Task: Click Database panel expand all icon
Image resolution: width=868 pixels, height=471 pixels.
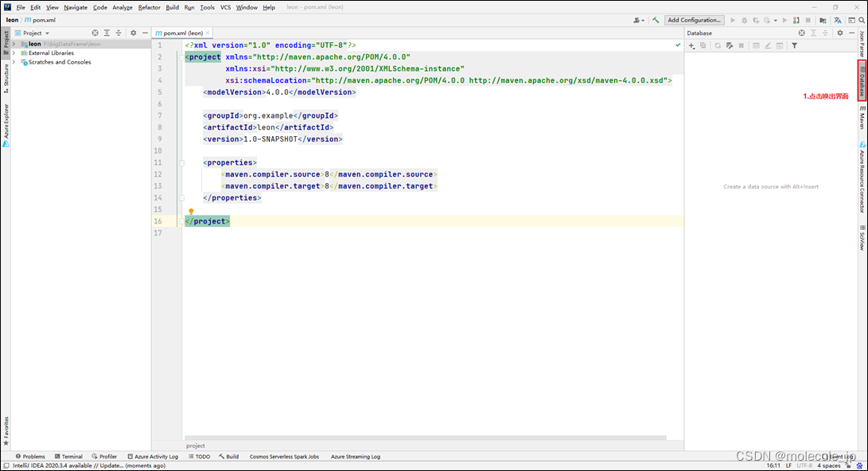Action: pos(813,33)
